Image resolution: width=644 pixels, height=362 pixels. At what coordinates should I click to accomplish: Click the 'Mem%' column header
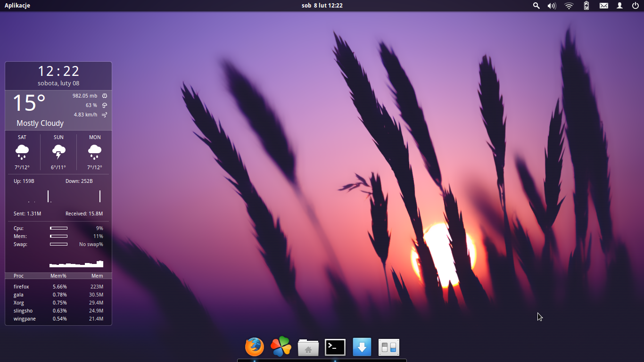pyautogui.click(x=58, y=276)
